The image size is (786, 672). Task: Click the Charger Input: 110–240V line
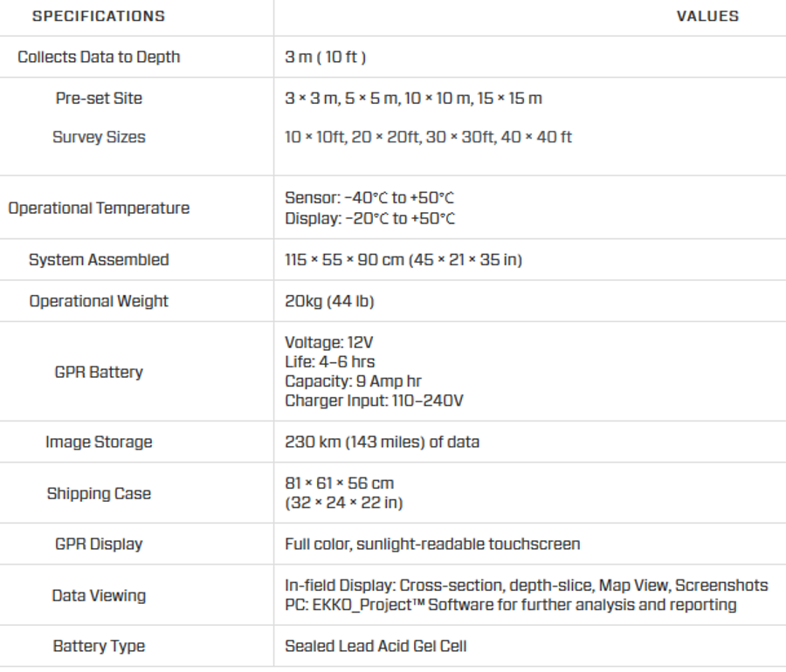click(x=372, y=401)
